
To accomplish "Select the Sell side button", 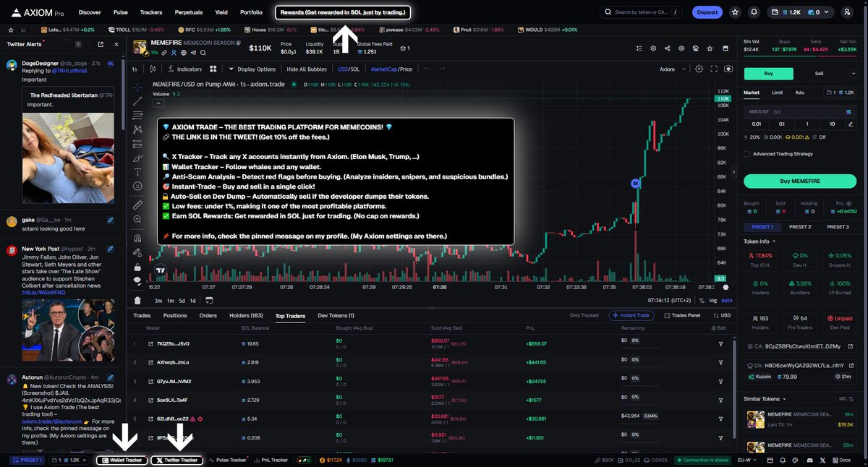I will pos(820,73).
